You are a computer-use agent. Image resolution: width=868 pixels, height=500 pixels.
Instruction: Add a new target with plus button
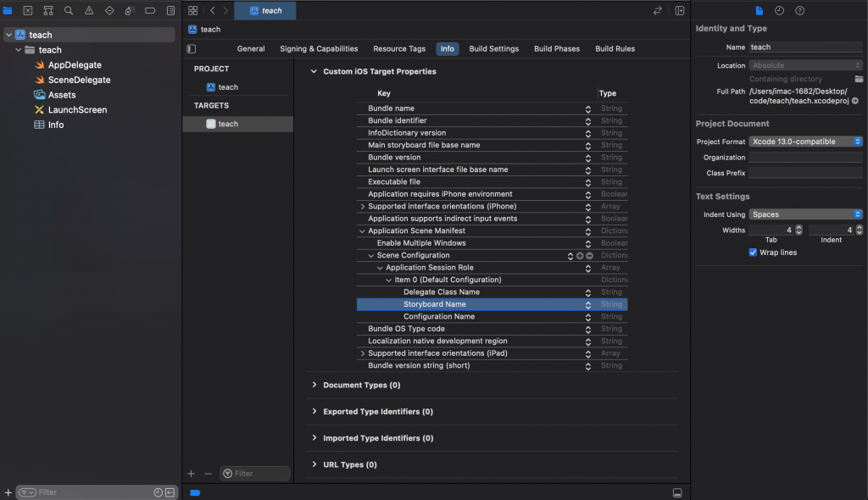(x=191, y=474)
